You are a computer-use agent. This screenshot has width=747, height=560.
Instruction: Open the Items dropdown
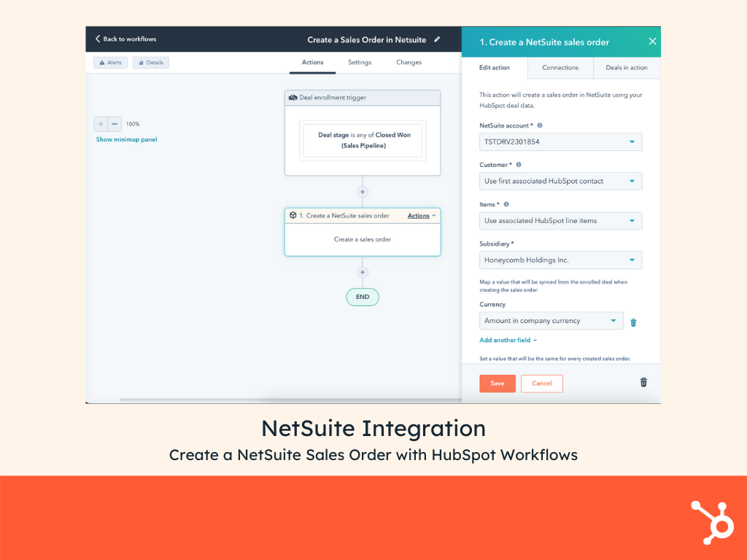click(x=561, y=221)
